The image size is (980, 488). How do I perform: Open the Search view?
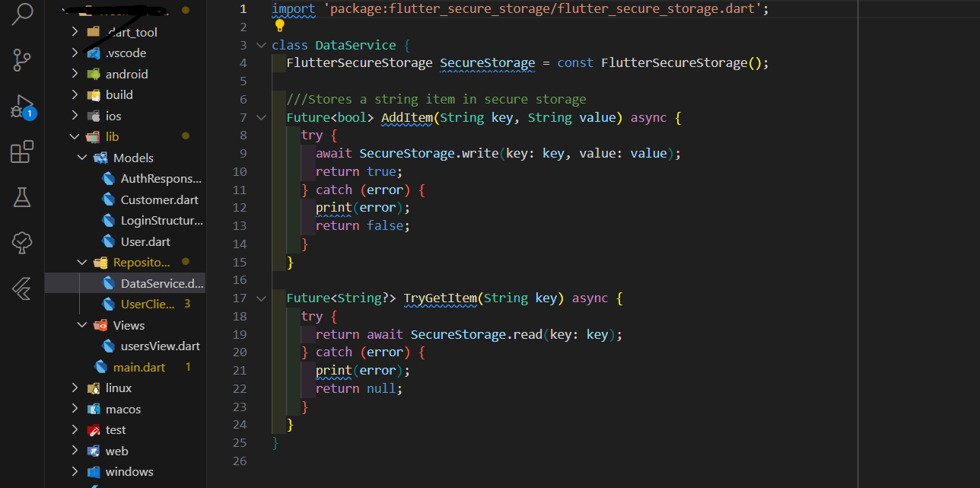pyautogui.click(x=21, y=14)
